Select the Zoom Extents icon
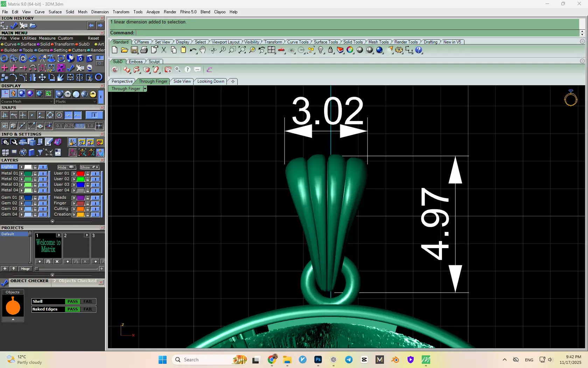The height and width of the screenshot is (368, 588). pyautogui.click(x=242, y=50)
